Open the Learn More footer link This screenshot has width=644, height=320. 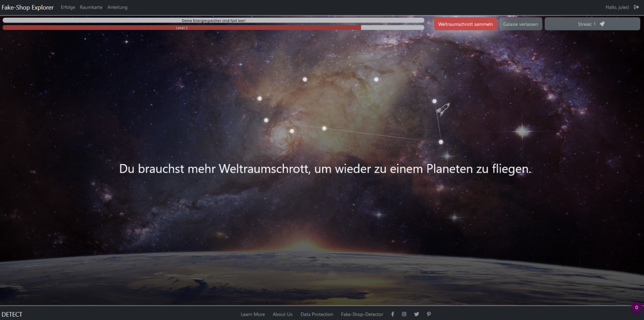(x=253, y=314)
